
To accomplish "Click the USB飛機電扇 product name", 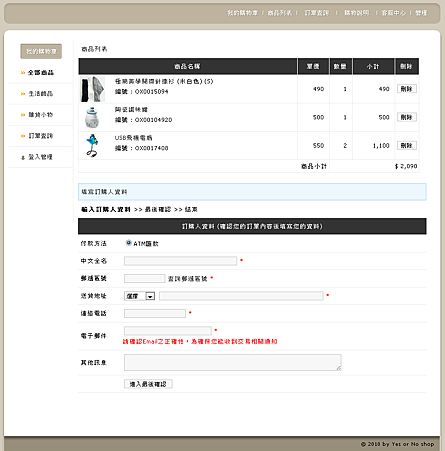I will pos(134,138).
